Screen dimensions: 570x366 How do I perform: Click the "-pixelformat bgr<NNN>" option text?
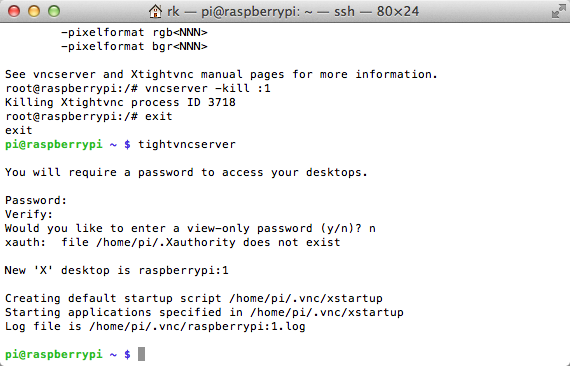point(134,47)
